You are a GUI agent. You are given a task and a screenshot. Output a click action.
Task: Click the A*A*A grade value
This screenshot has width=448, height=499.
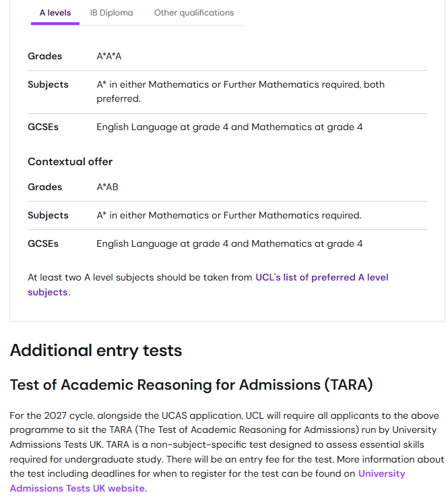(109, 57)
